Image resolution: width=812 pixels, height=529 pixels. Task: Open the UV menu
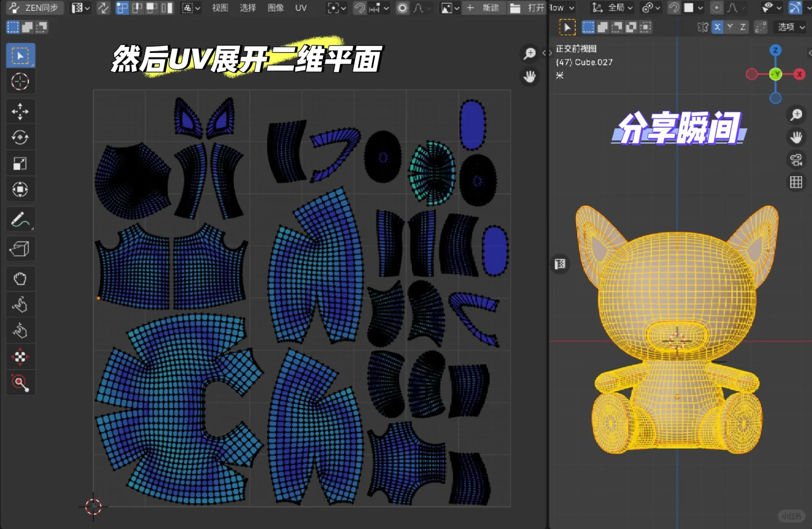(x=301, y=8)
